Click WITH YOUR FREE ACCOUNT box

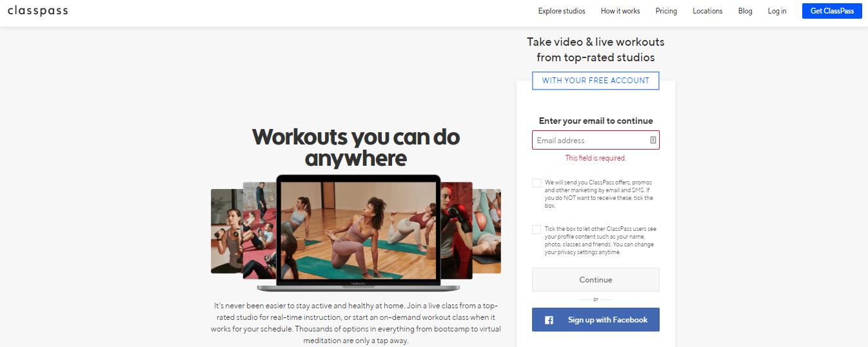tap(595, 81)
